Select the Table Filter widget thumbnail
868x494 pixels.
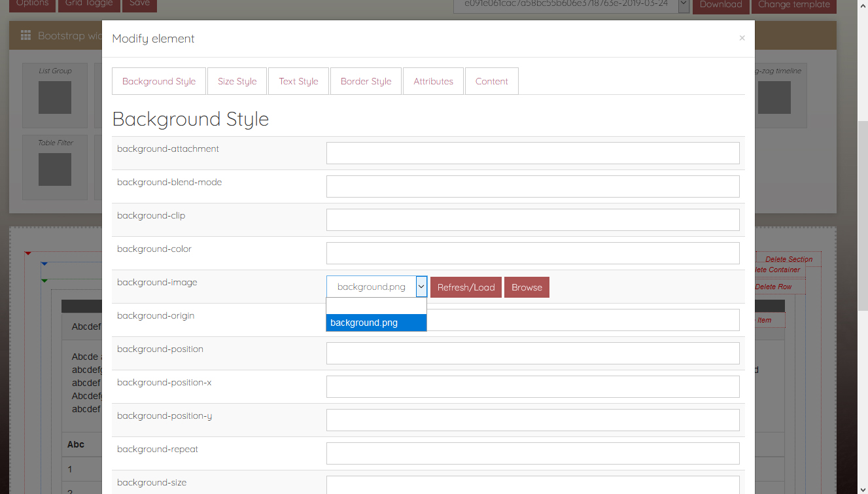[55, 169]
